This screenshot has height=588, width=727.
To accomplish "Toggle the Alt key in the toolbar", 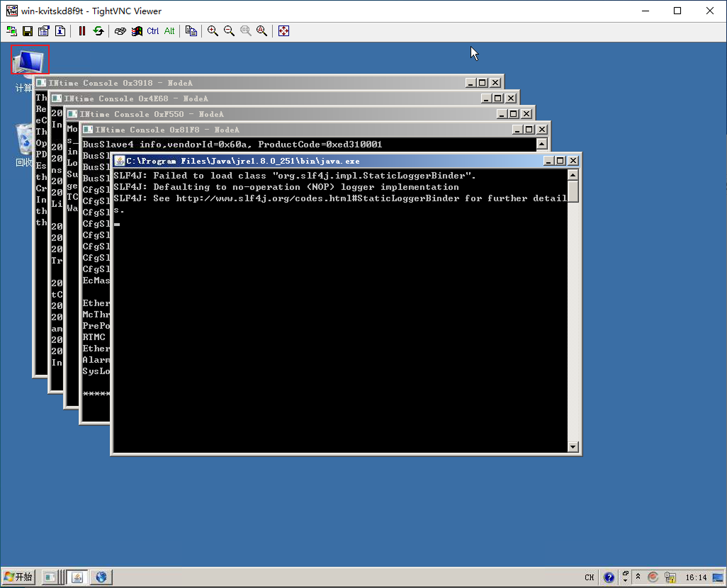I will [169, 31].
